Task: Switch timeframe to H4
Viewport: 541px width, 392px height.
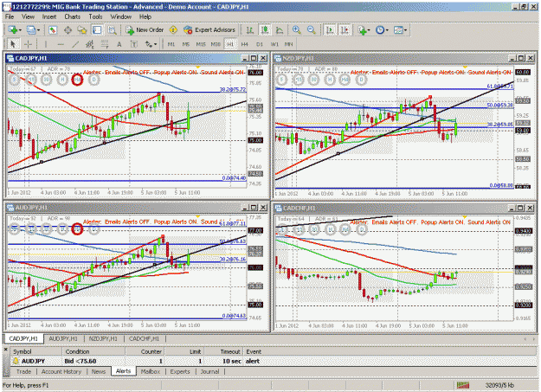Action: tap(245, 44)
